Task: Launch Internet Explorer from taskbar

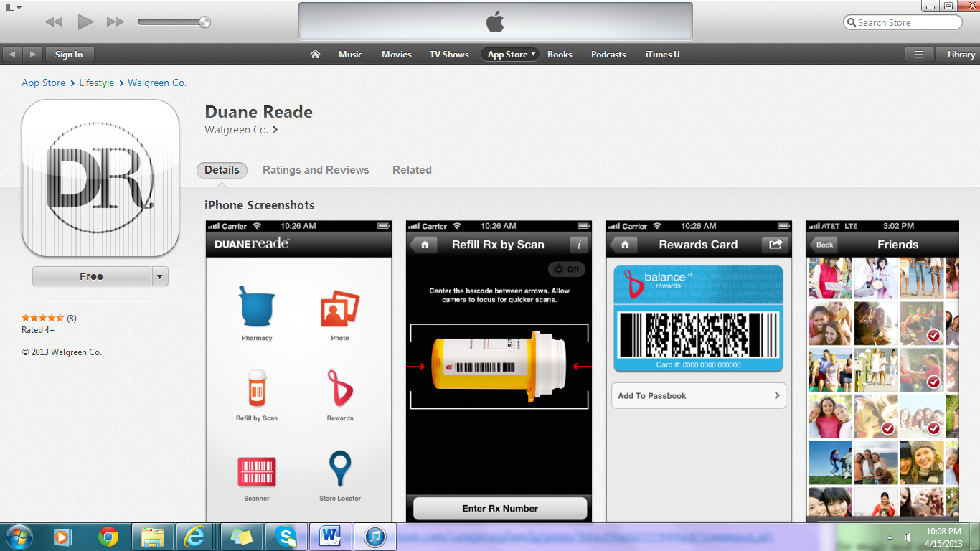Action: [x=194, y=536]
